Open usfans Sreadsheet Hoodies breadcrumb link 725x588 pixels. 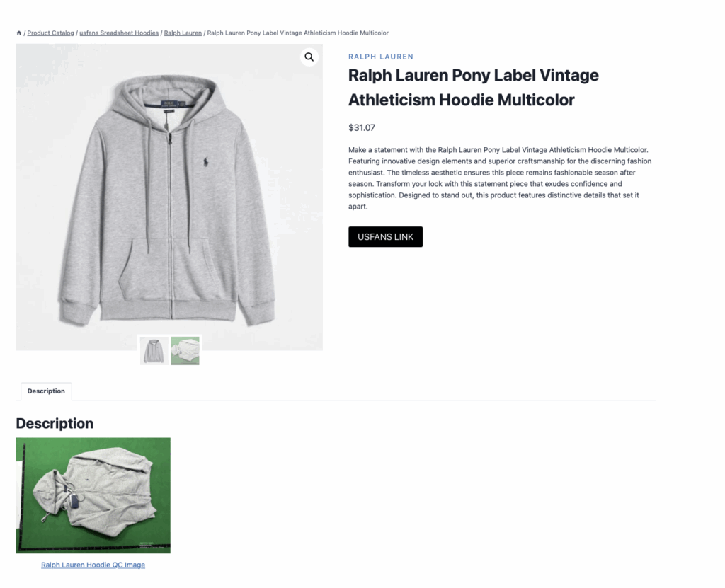coord(119,33)
